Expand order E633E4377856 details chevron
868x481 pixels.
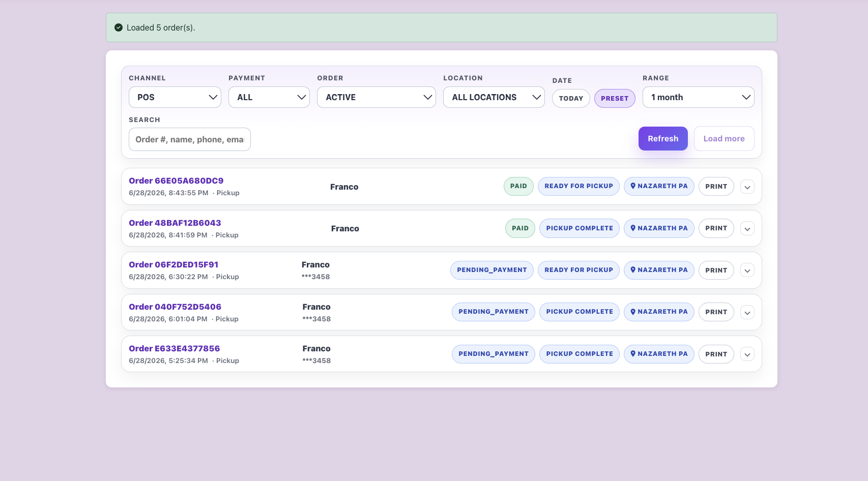point(747,354)
